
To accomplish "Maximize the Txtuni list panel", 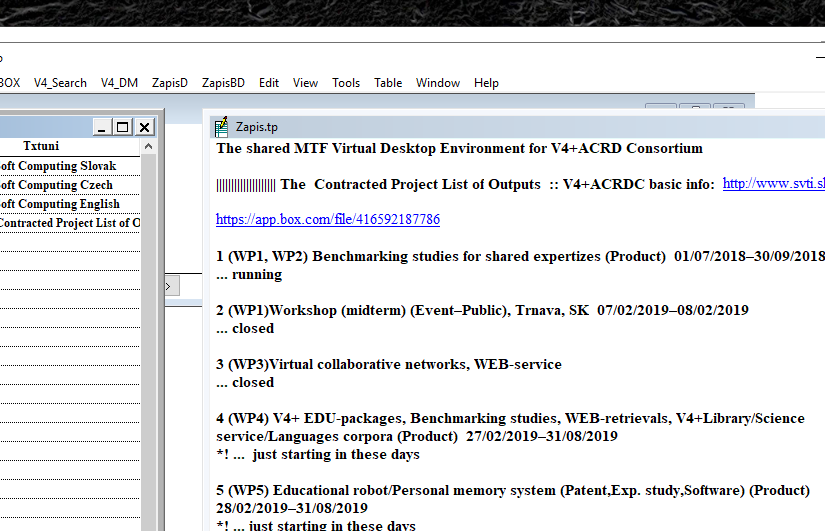I will (122, 127).
